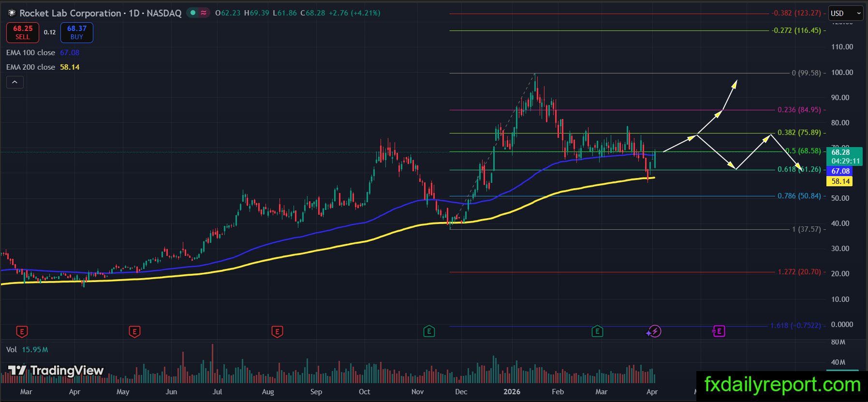Click the 40M volume axis label
This screenshot has height=402, width=868.
(838, 362)
